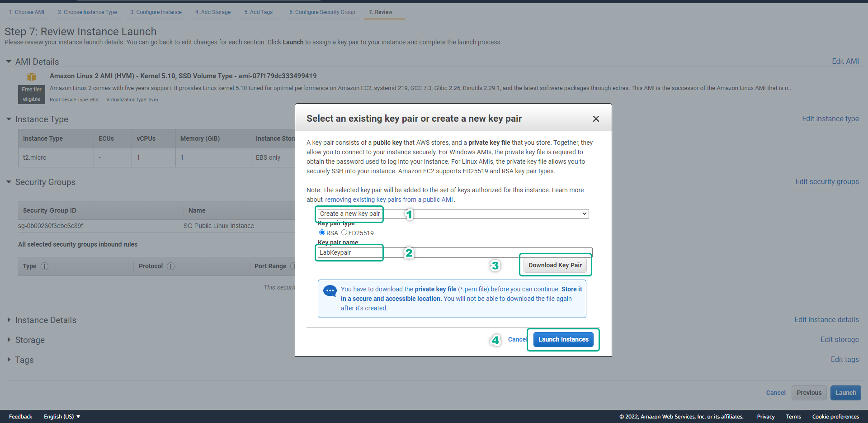This screenshot has width=868, height=423.
Task: Select the RSA key pair type
Action: click(322, 233)
